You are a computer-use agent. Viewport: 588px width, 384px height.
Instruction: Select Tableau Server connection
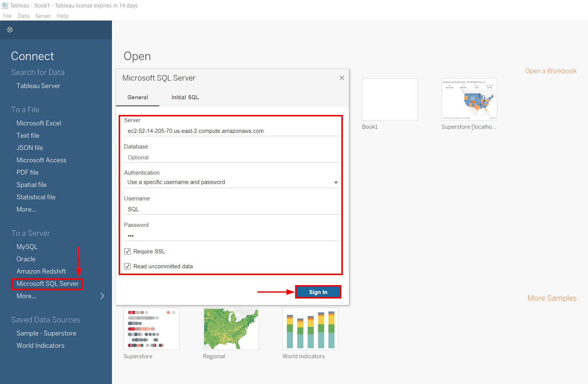pyautogui.click(x=38, y=86)
